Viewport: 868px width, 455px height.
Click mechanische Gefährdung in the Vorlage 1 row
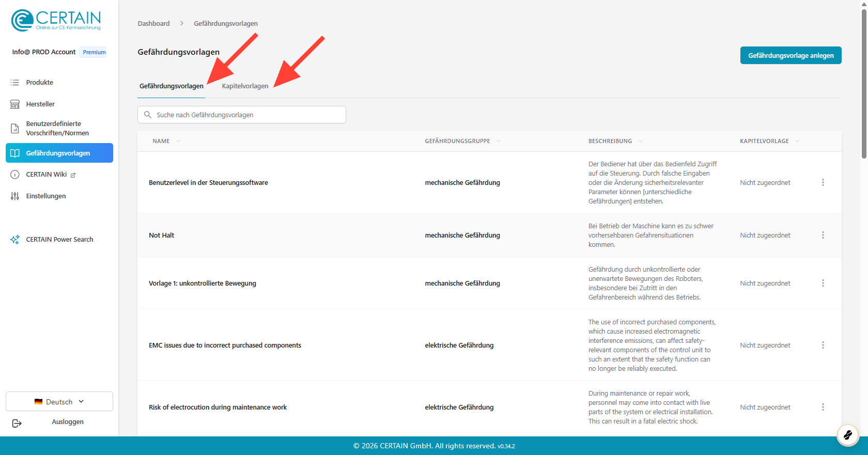tap(462, 284)
